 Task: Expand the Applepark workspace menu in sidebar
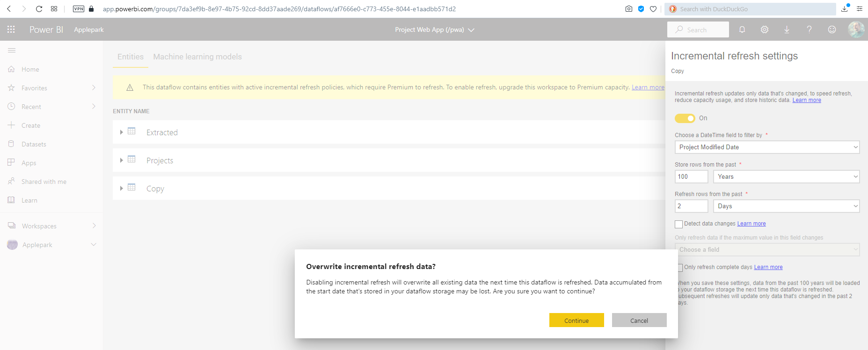[94, 245]
